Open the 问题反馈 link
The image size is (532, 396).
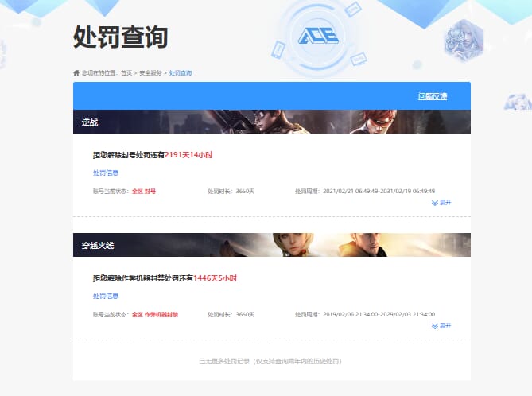click(433, 96)
